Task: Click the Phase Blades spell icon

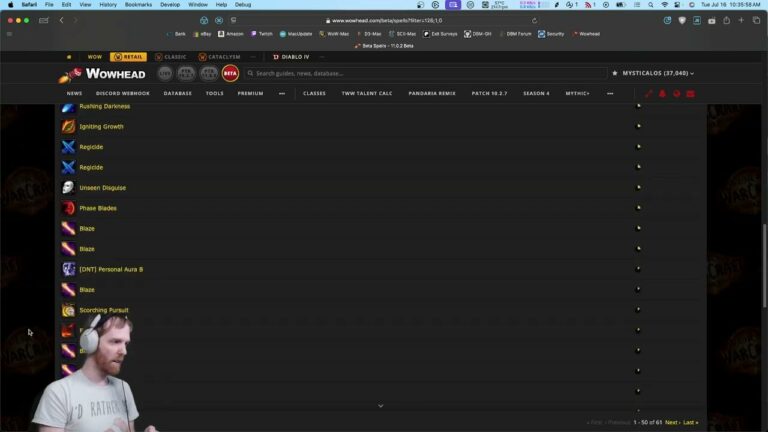Action: 68,208
